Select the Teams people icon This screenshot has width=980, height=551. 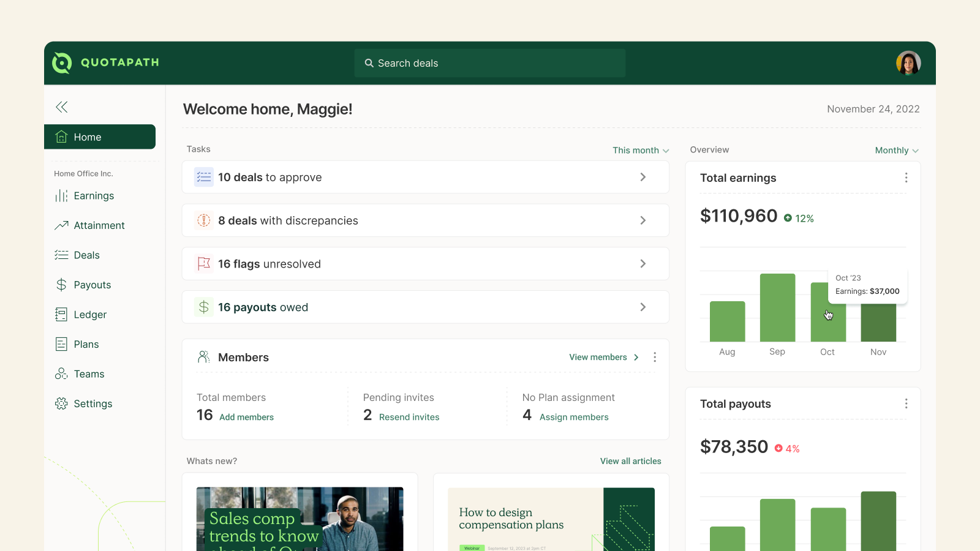pos(61,373)
